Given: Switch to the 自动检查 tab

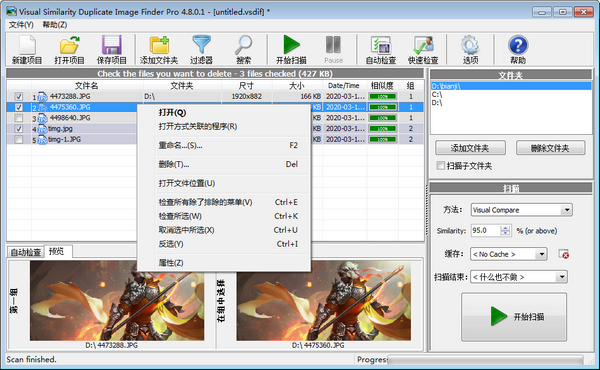Looking at the screenshot, I should (x=25, y=252).
